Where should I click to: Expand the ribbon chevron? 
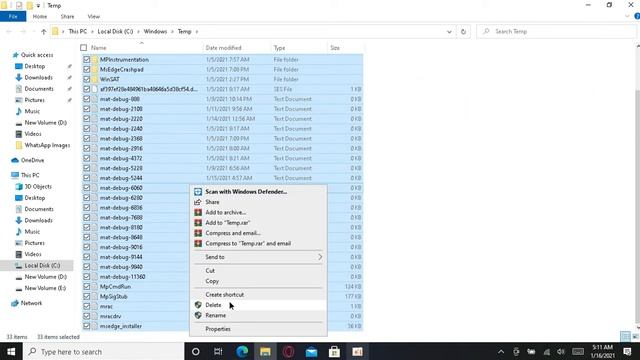coord(627,16)
